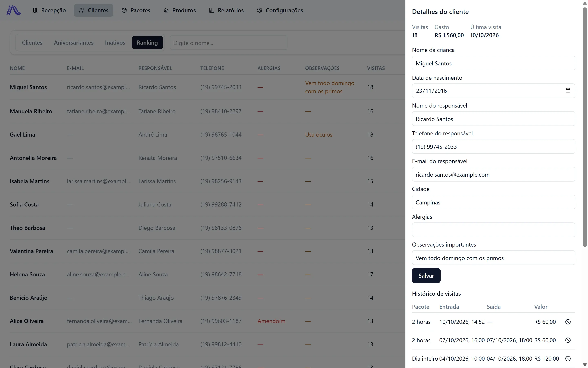
Task: Cancel the 07/10/2026, 16:00 visit entry
Action: point(568,340)
